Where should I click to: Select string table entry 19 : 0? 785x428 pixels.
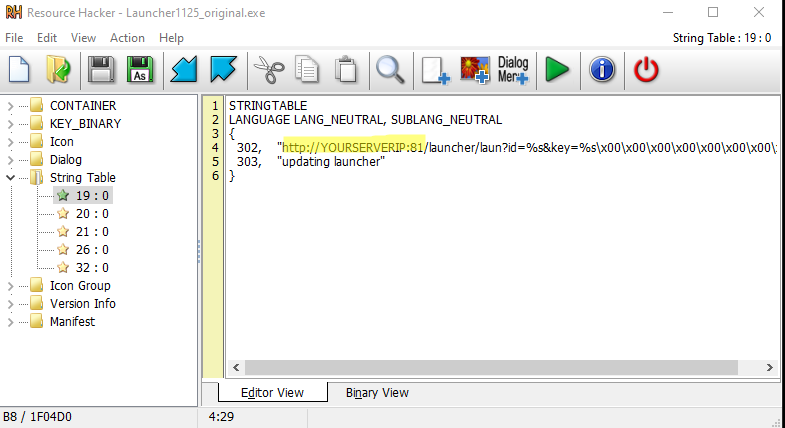click(x=83, y=196)
